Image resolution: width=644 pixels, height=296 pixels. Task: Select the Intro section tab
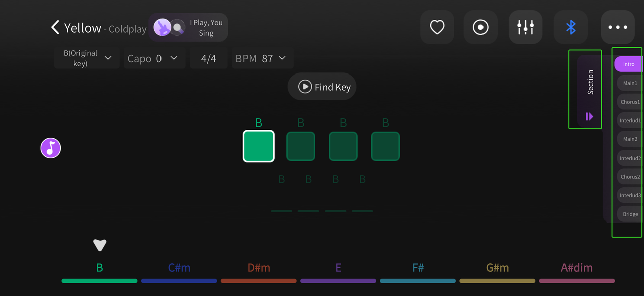coord(629,64)
